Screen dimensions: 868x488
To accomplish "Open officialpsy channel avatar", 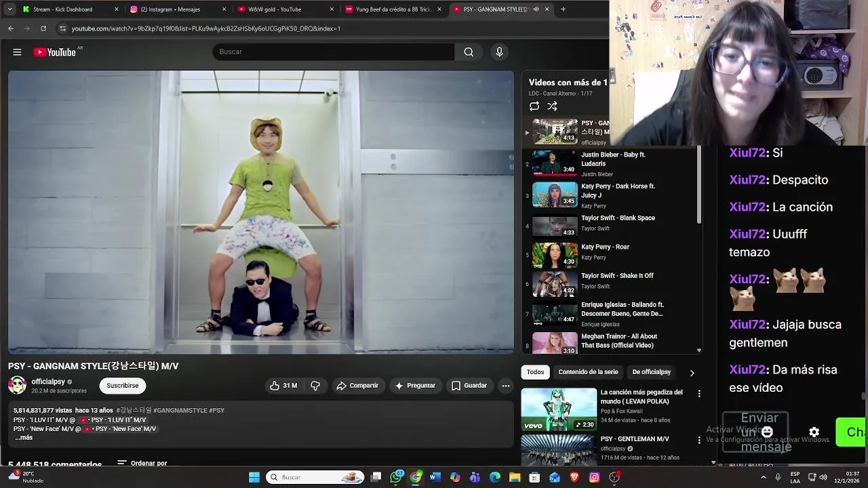I will point(17,386).
